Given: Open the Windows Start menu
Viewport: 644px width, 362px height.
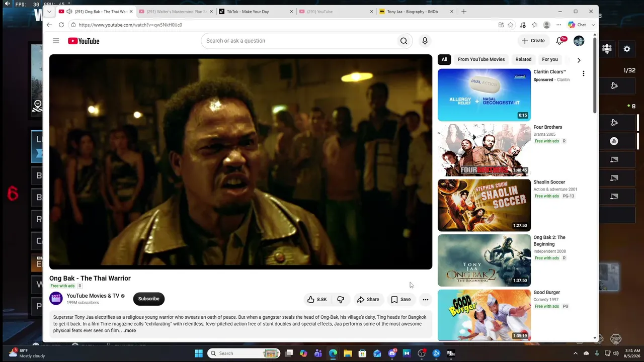Looking at the screenshot, I should pos(199,353).
